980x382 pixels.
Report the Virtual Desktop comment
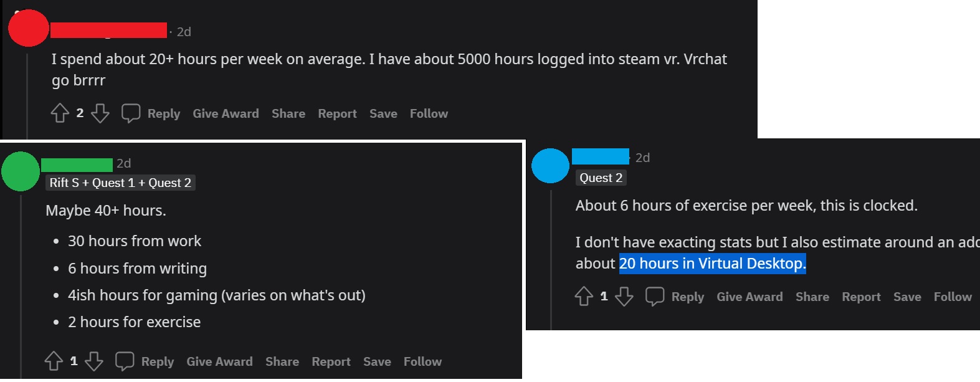point(861,297)
